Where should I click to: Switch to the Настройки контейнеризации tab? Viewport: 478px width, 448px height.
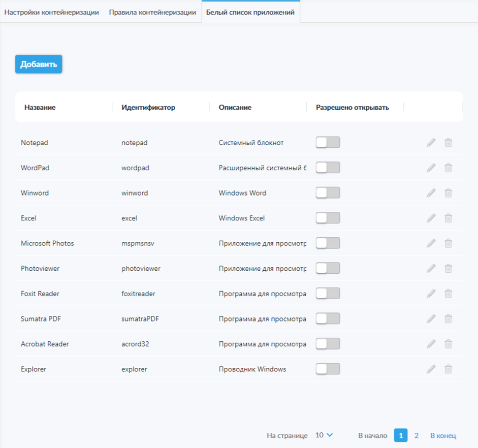coord(51,12)
